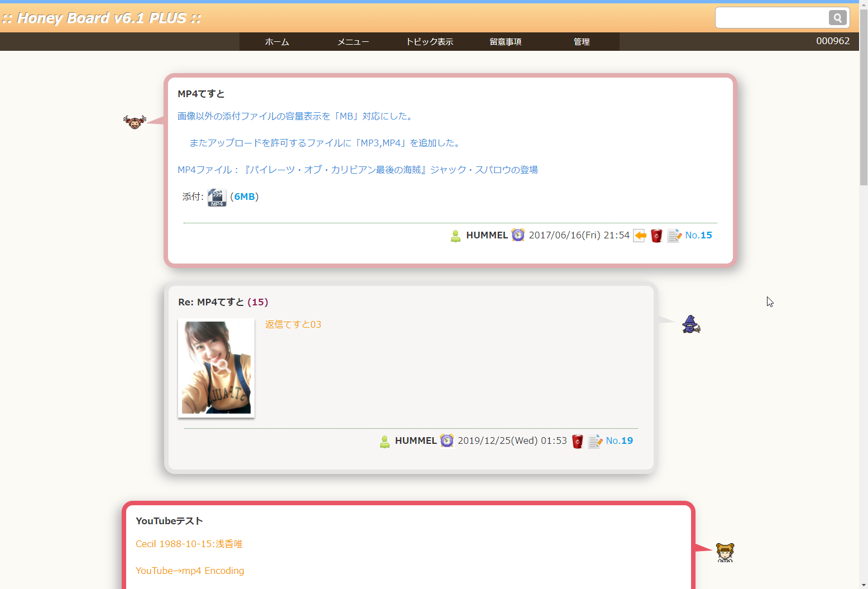The width and height of the screenshot is (868, 589).
Task: Focus the search text field at top right
Action: point(771,18)
